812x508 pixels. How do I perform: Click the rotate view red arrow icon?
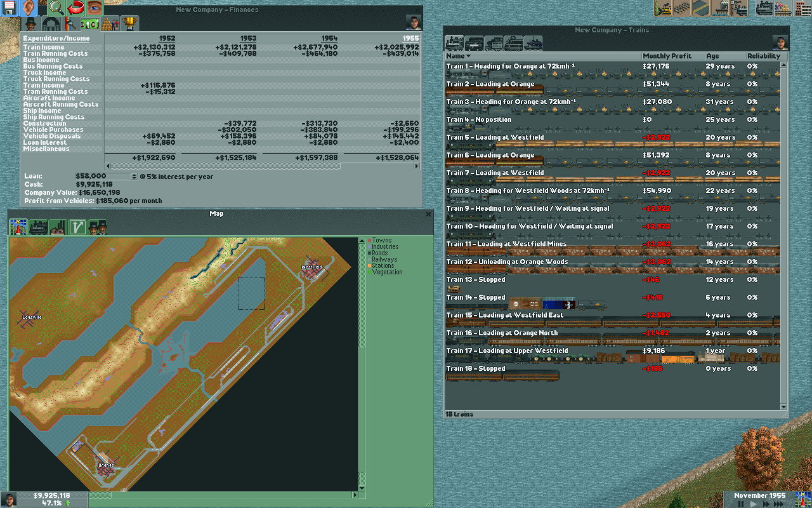tap(75, 8)
